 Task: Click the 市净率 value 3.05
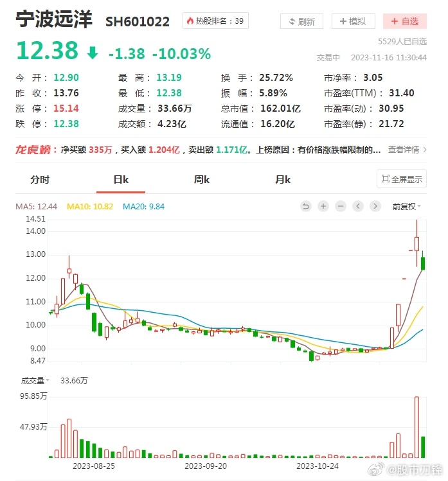click(x=373, y=78)
